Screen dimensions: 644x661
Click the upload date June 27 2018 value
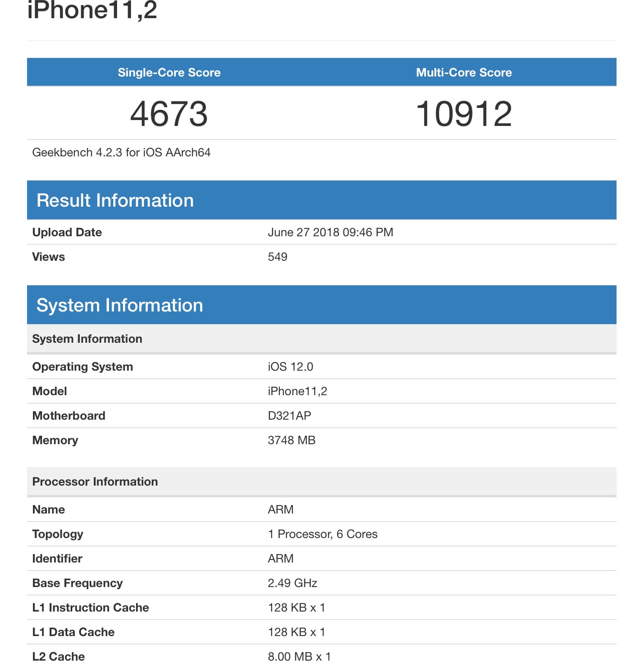click(x=330, y=232)
